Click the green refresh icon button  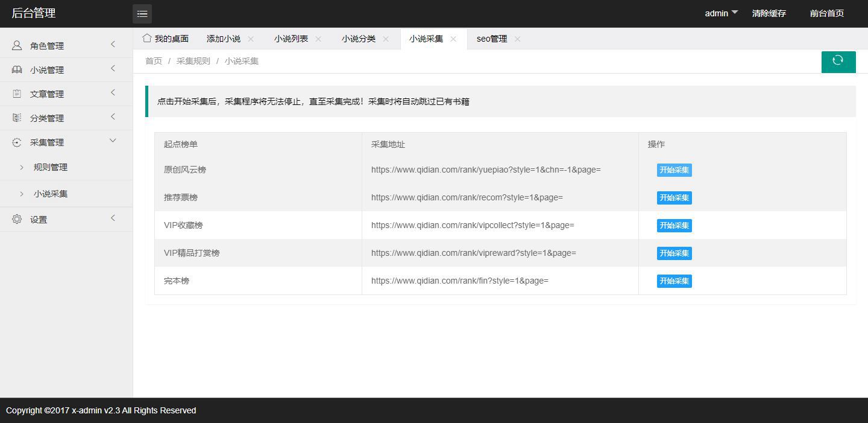click(x=838, y=61)
